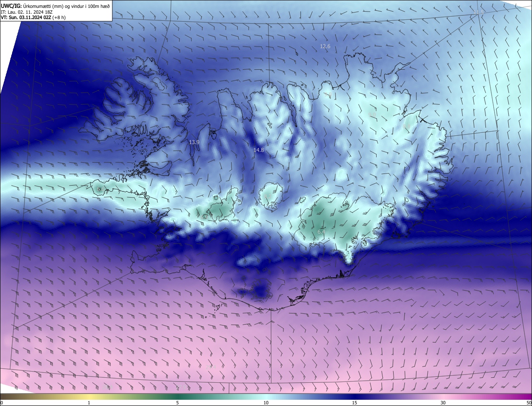
Task: Click the 50 label on the color scale
Action: point(528,403)
